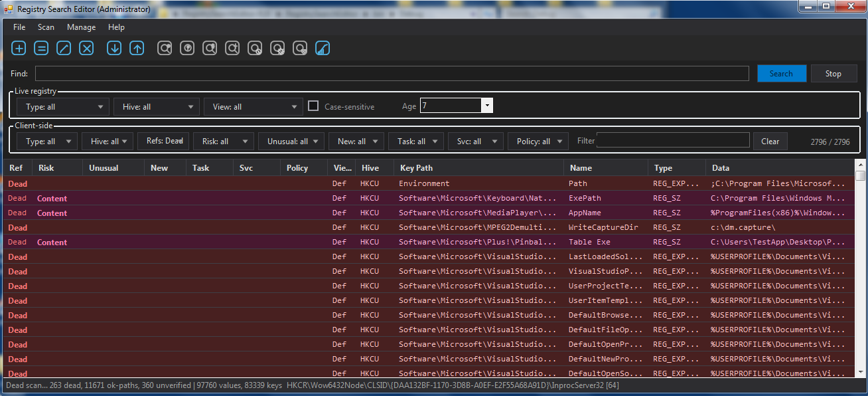Click the plus (add) toolbar icon

tap(19, 48)
